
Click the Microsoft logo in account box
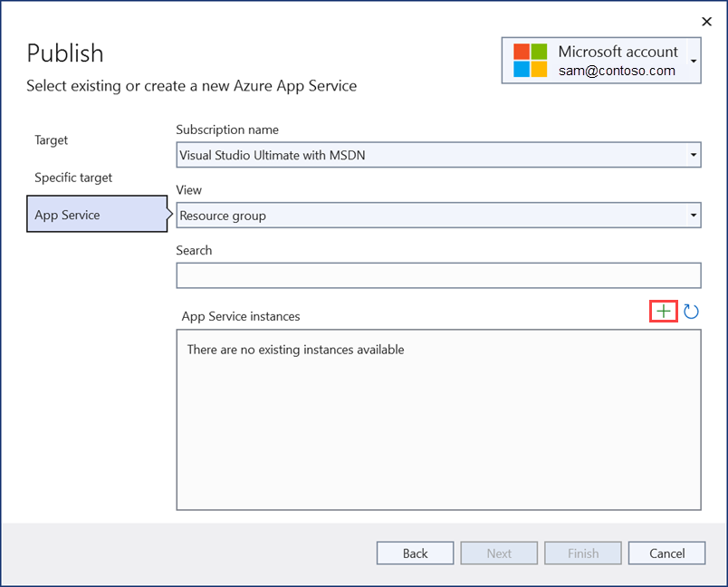(x=531, y=61)
